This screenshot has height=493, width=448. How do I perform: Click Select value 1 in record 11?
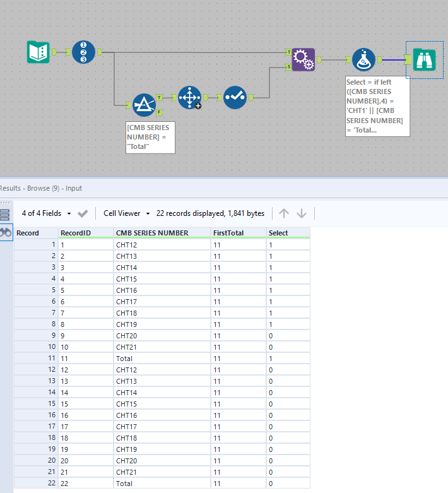[288, 359]
